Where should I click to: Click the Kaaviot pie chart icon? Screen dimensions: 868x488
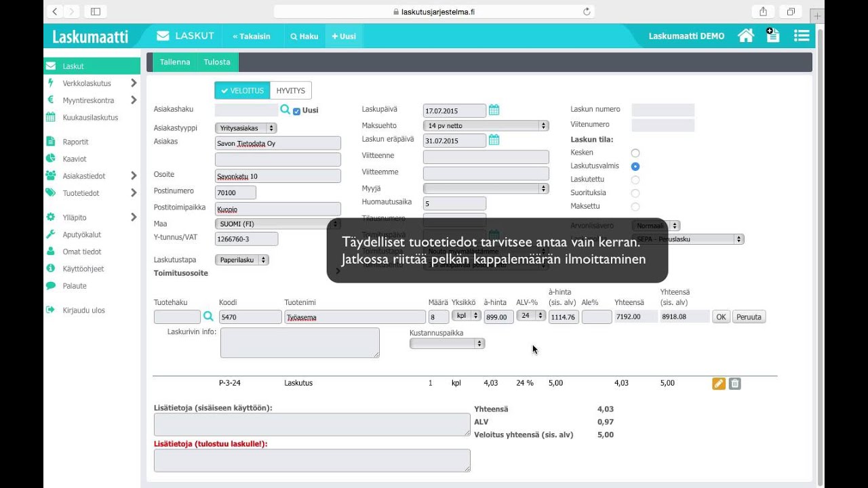(x=50, y=159)
